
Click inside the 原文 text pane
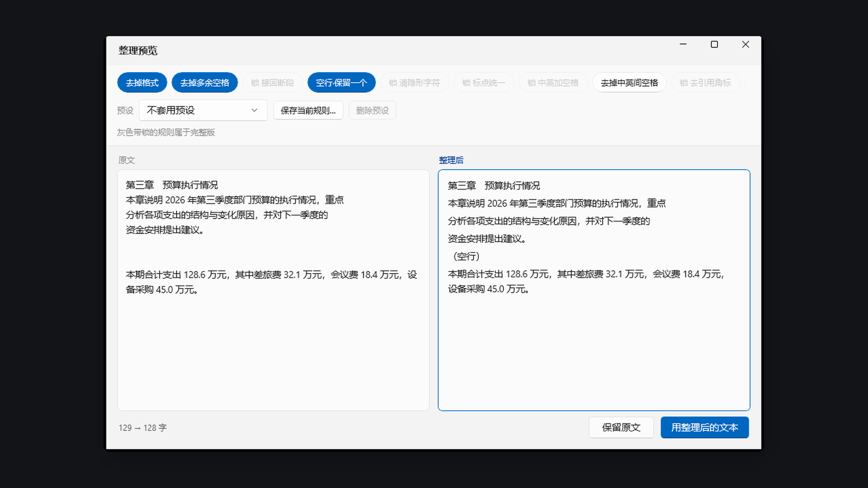point(273,290)
